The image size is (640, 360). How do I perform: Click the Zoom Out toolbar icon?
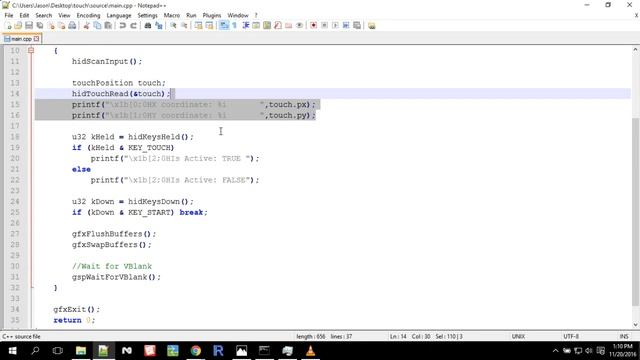coord(184,25)
